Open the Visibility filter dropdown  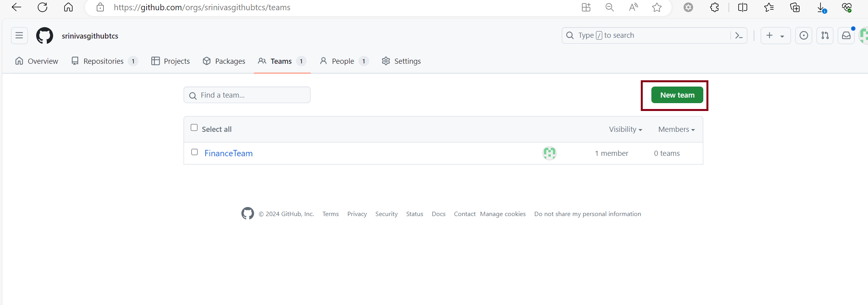pyautogui.click(x=625, y=129)
